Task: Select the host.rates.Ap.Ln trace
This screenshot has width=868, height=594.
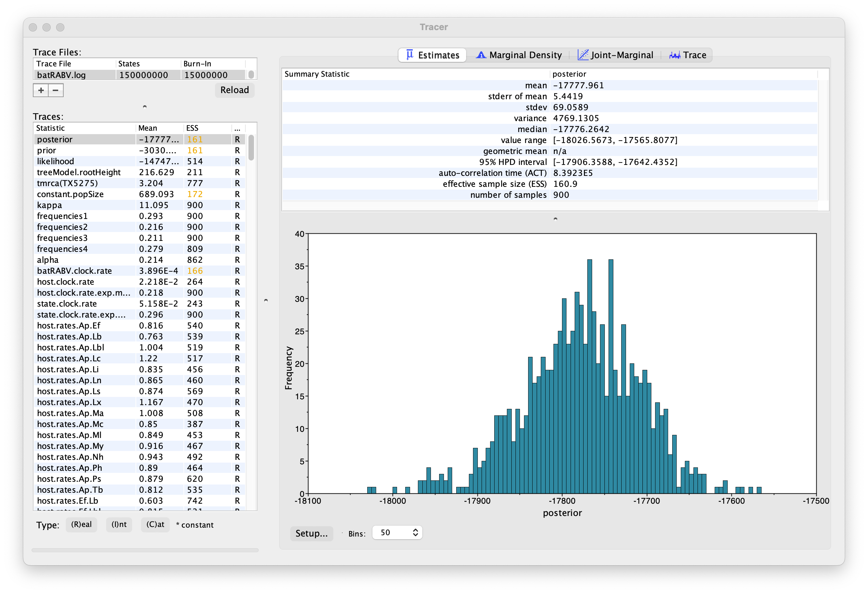Action: [x=140, y=380]
